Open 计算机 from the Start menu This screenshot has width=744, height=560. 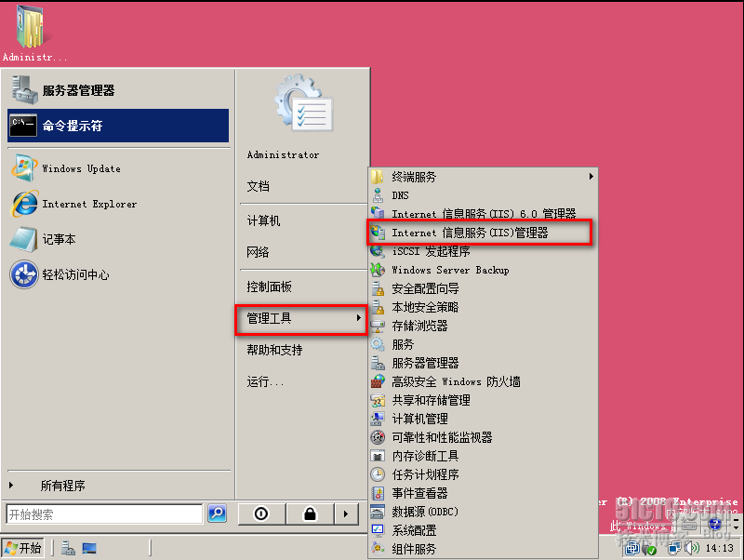pyautogui.click(x=263, y=220)
